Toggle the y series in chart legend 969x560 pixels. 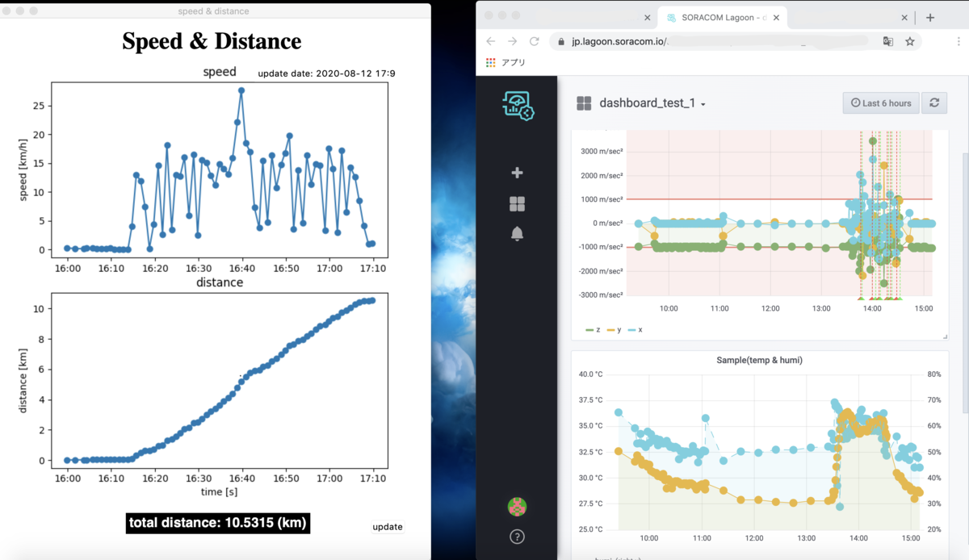pyautogui.click(x=613, y=330)
